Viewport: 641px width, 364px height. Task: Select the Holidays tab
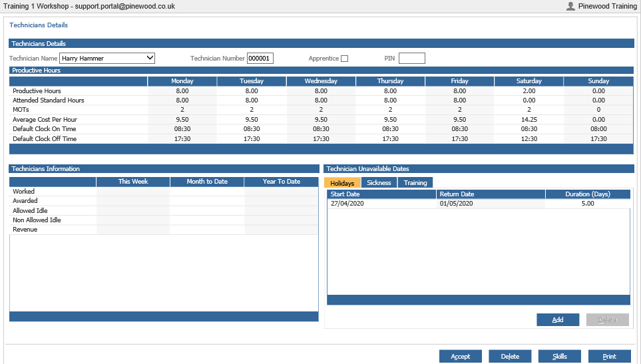tap(342, 183)
